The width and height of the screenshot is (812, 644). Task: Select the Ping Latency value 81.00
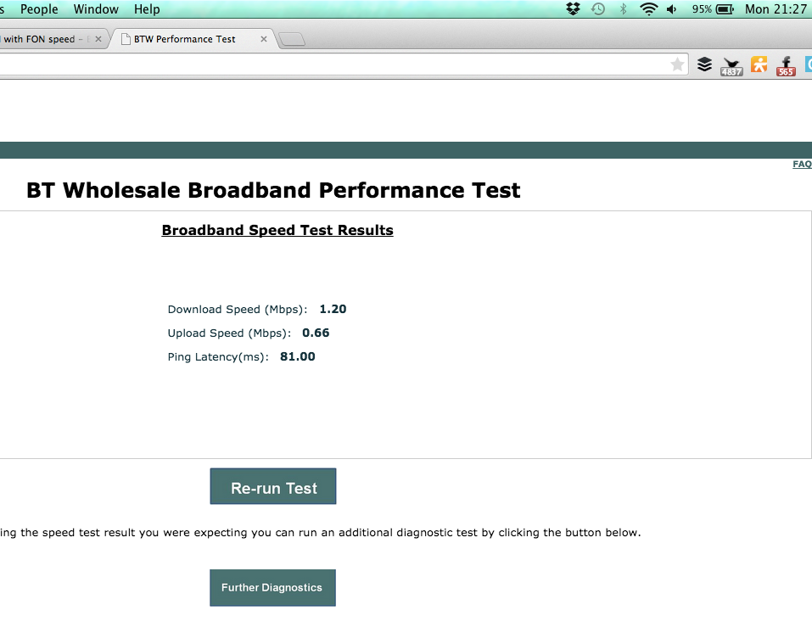coord(298,356)
